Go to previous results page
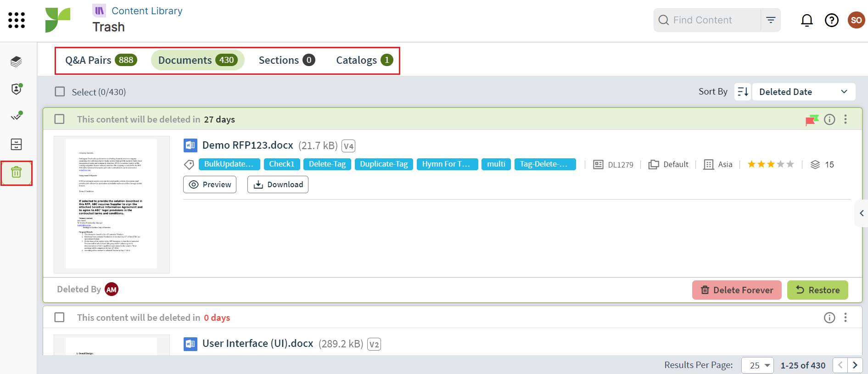The height and width of the screenshot is (374, 868). click(x=840, y=365)
